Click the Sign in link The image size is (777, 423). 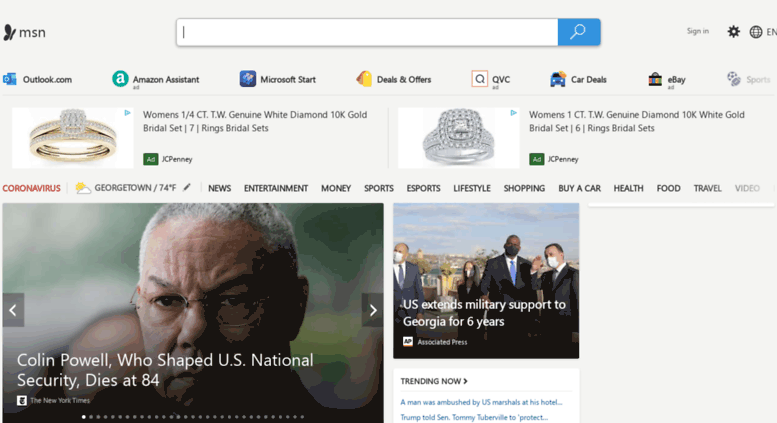tap(698, 31)
